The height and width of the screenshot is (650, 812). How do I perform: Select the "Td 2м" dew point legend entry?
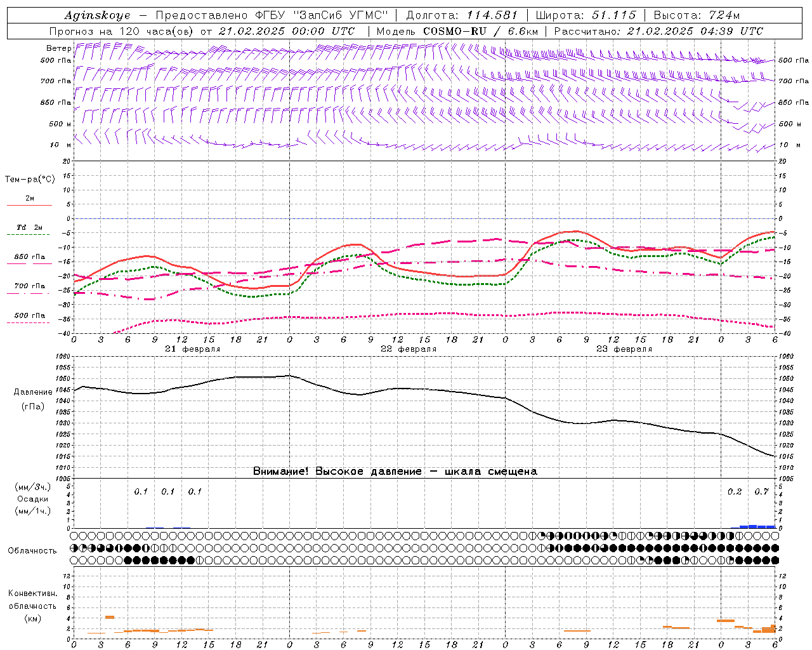(30, 227)
